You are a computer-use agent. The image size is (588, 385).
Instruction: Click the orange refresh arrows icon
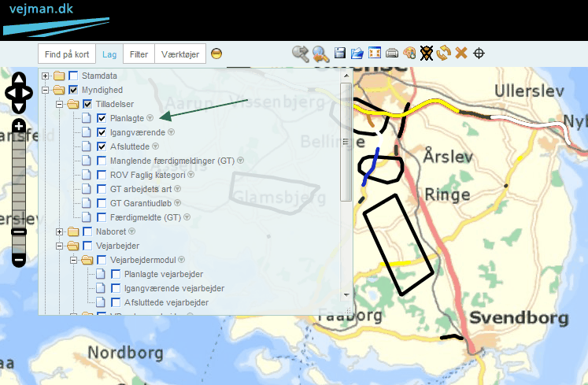pos(444,54)
